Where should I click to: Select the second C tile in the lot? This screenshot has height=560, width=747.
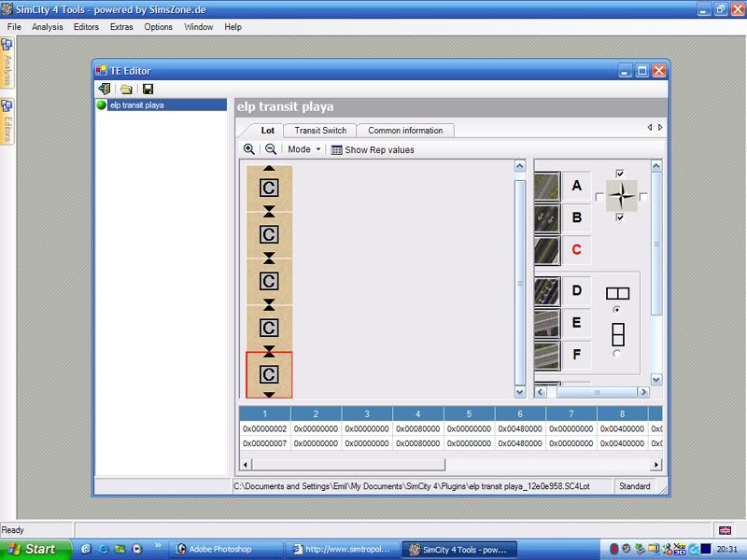269,234
